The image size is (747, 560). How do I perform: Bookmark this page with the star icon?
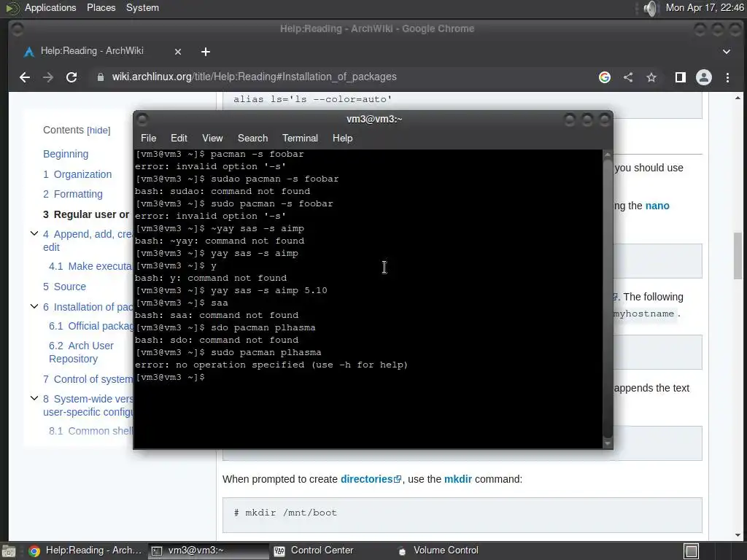[651, 77]
